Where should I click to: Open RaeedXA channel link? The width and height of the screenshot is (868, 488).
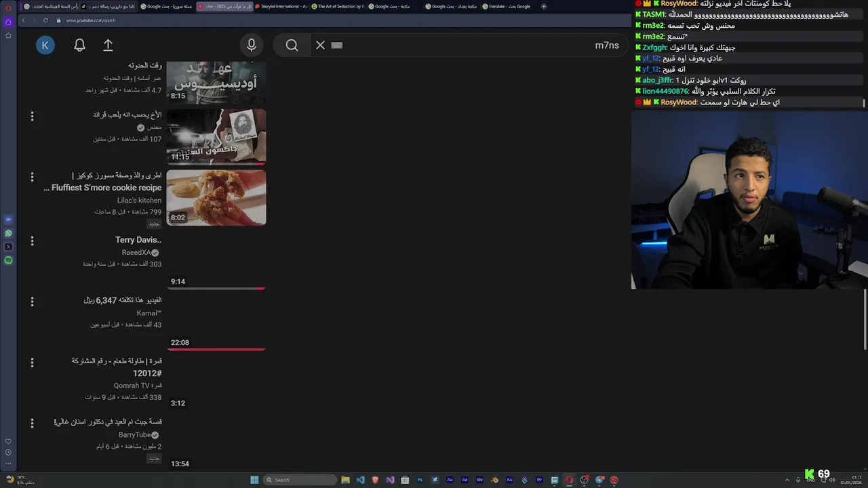coord(140,253)
